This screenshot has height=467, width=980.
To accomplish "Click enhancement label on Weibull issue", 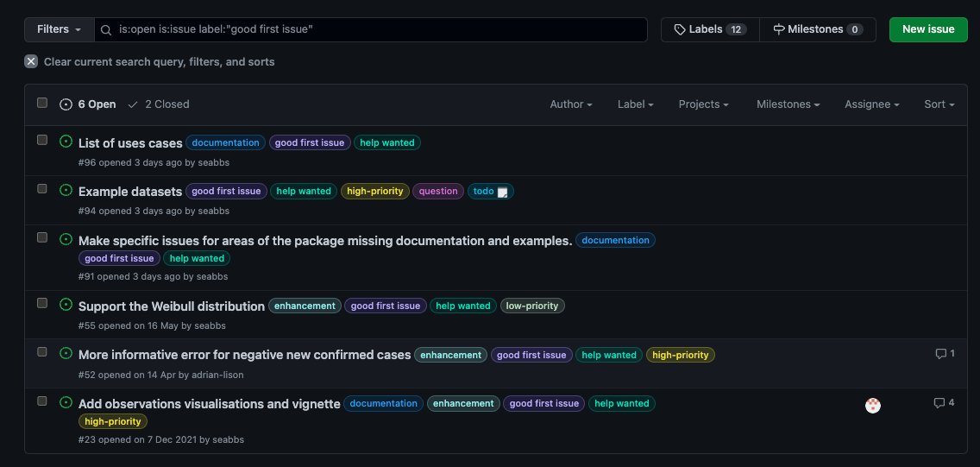I will 305,306.
